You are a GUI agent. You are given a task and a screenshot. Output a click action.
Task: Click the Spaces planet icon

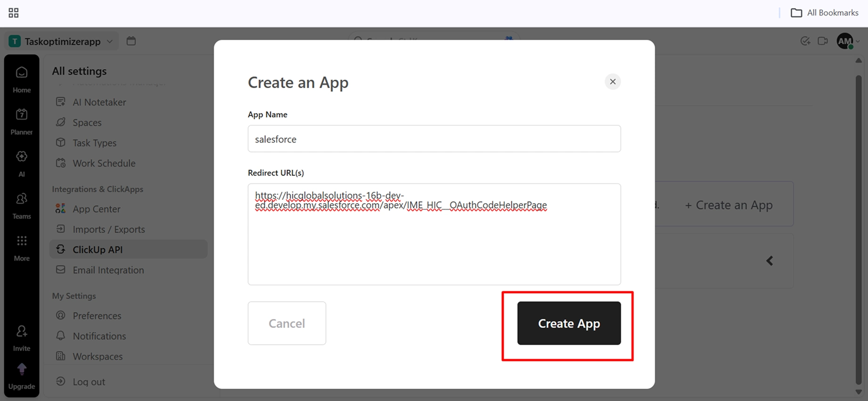click(60, 122)
